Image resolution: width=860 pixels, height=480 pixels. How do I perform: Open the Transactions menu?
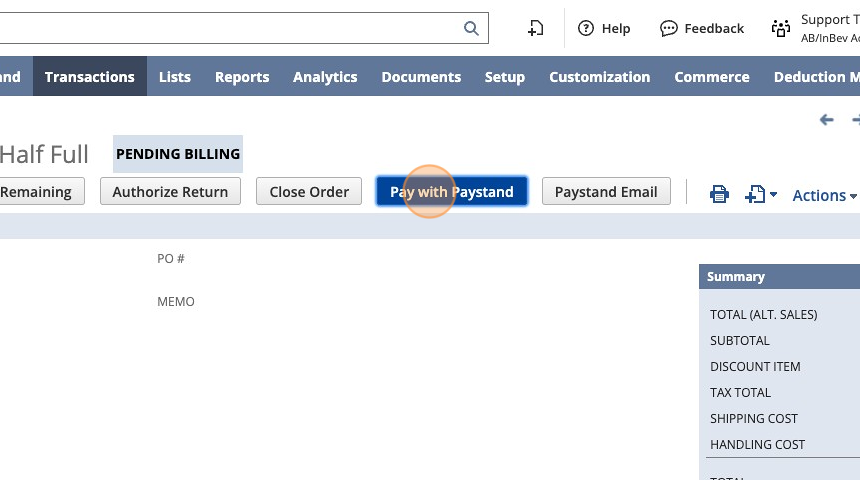tap(89, 76)
